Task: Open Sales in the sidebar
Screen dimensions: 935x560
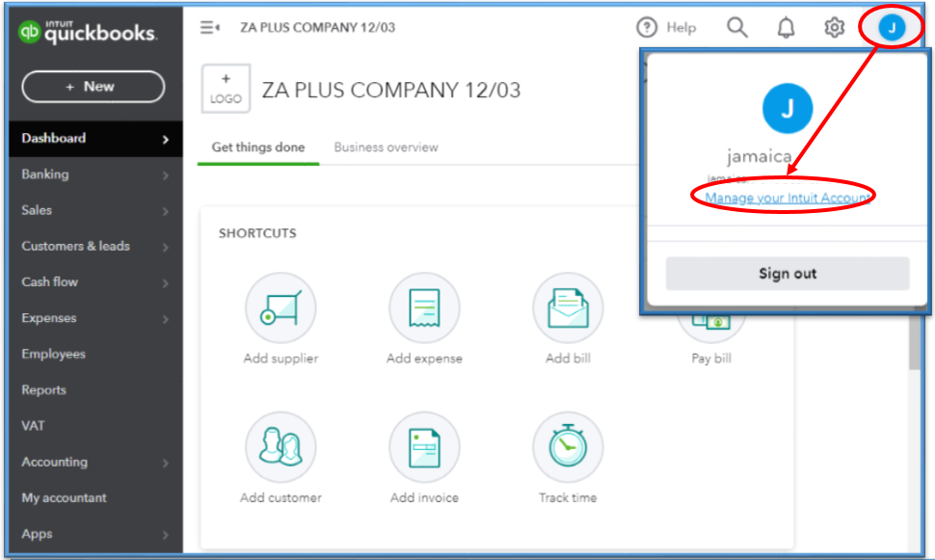Action: 96,210
